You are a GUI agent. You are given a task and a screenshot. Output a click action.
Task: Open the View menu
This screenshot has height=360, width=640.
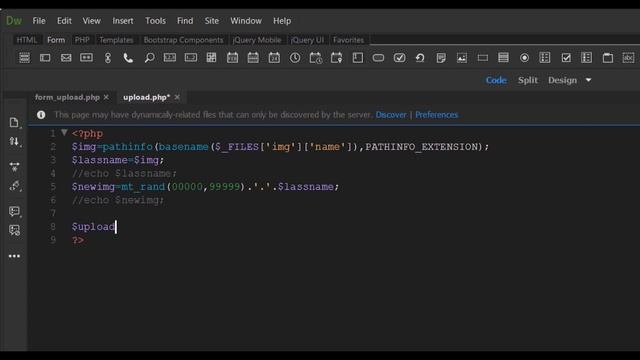(x=91, y=21)
